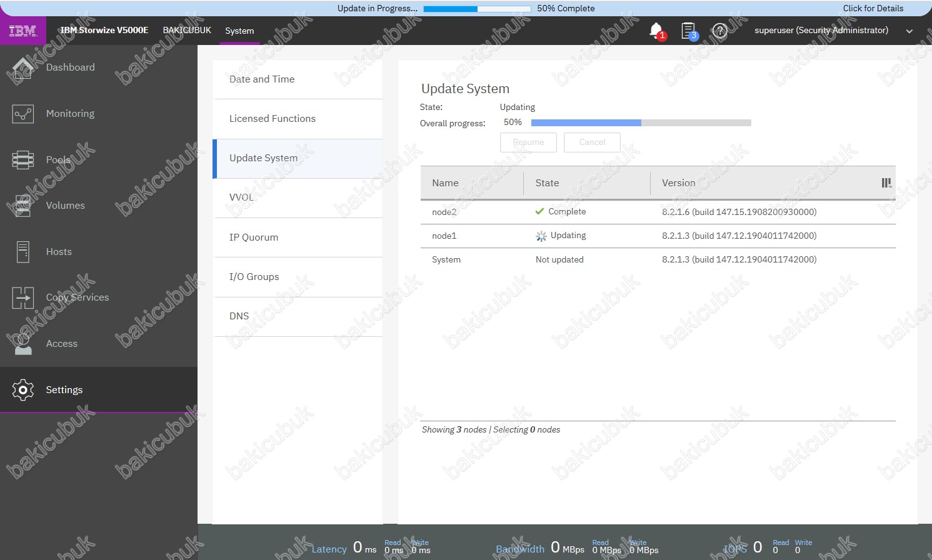Select the Licensed Functions menu item
This screenshot has width=932, height=560.
click(272, 119)
